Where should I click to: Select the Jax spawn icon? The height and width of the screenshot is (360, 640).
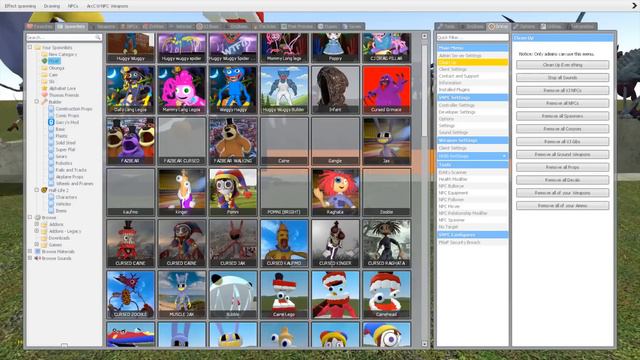387,141
